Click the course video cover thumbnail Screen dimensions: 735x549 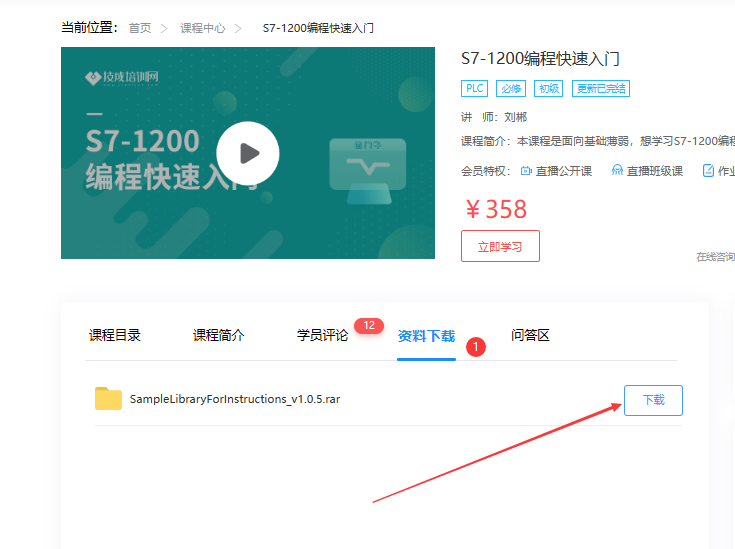pyautogui.click(x=248, y=153)
